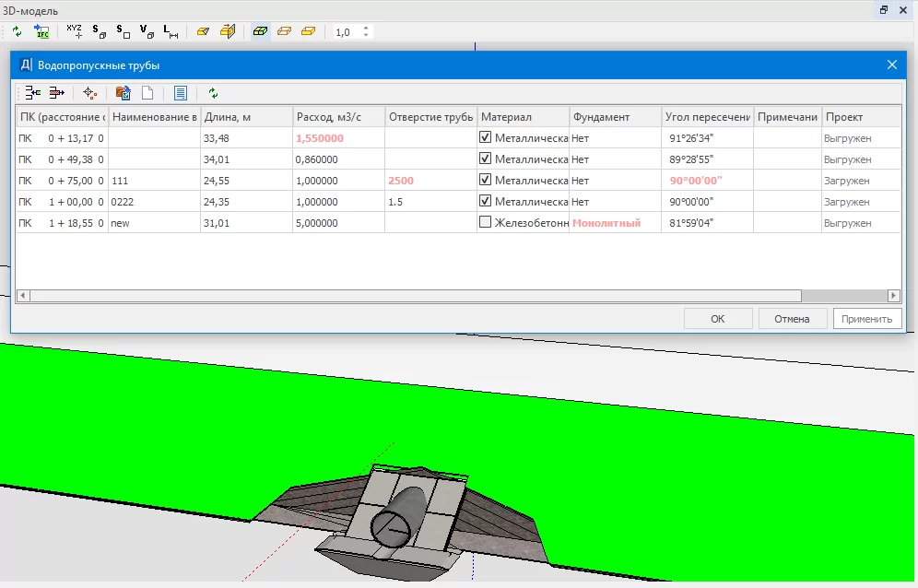Click the delete row icon with red mark
Image resolution: width=918 pixels, height=588 pixels.
57,92
